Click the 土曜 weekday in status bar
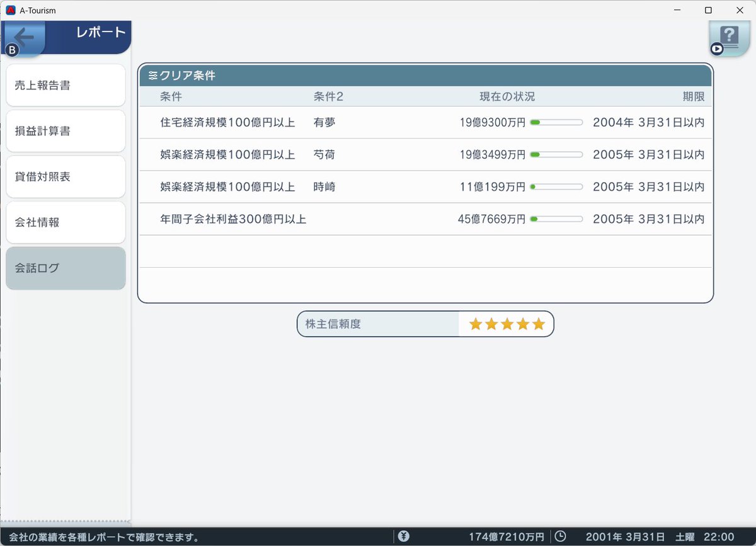Image resolution: width=756 pixels, height=546 pixels. [x=685, y=537]
